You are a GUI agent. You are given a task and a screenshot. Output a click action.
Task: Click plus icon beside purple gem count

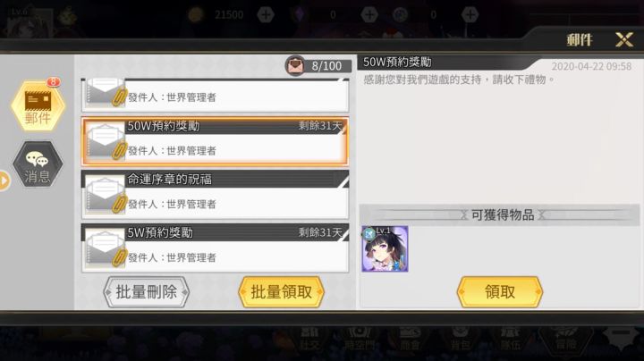(x=369, y=15)
